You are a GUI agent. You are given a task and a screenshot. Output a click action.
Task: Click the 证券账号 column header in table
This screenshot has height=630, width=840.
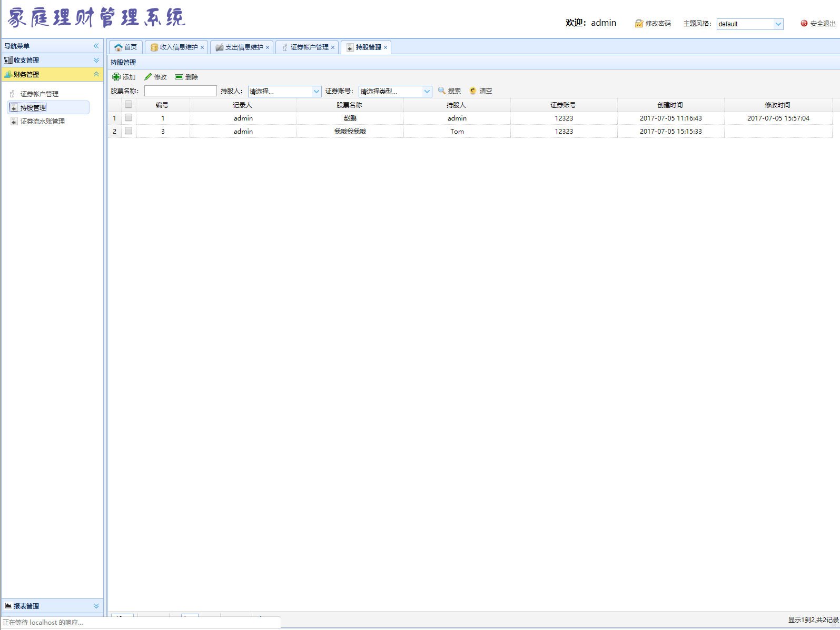564,105
